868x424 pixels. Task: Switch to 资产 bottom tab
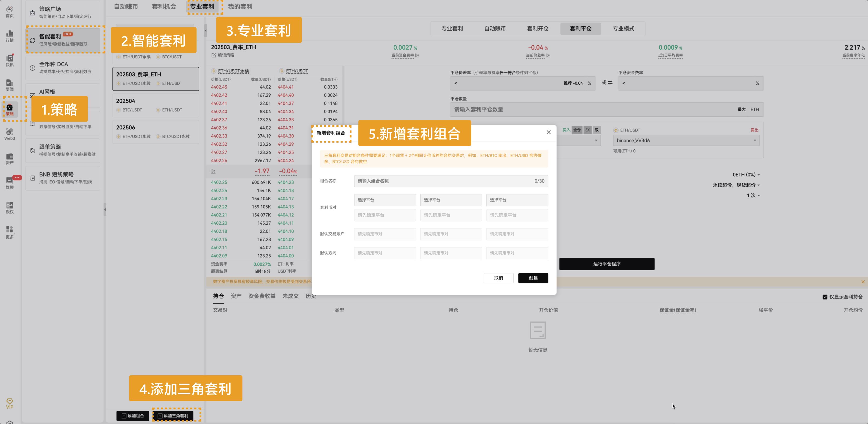click(x=236, y=296)
